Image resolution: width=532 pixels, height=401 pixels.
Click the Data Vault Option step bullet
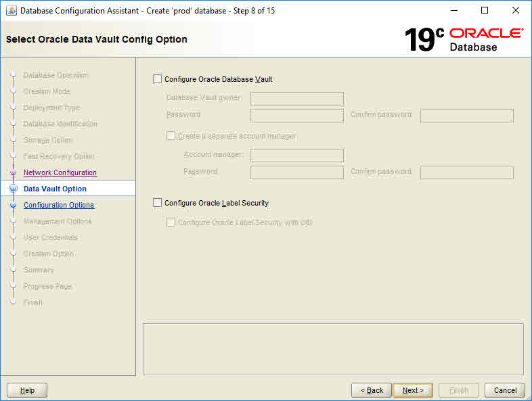(x=12, y=189)
